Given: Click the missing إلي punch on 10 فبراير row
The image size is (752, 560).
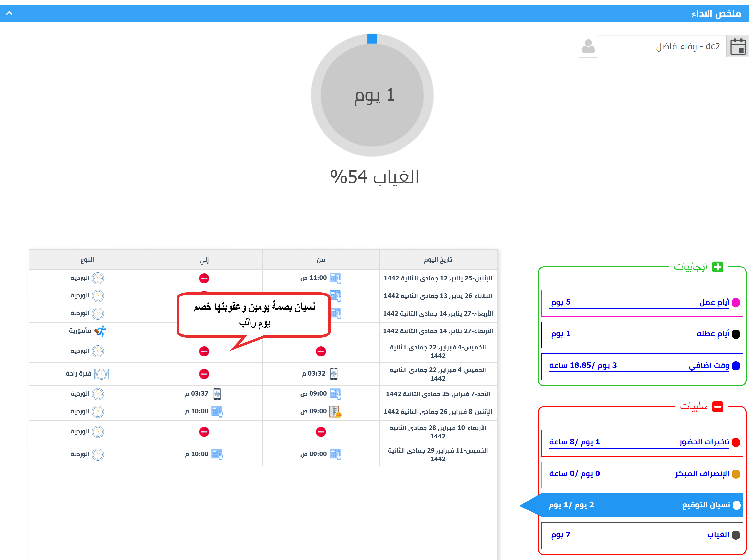Looking at the screenshot, I should tap(204, 432).
